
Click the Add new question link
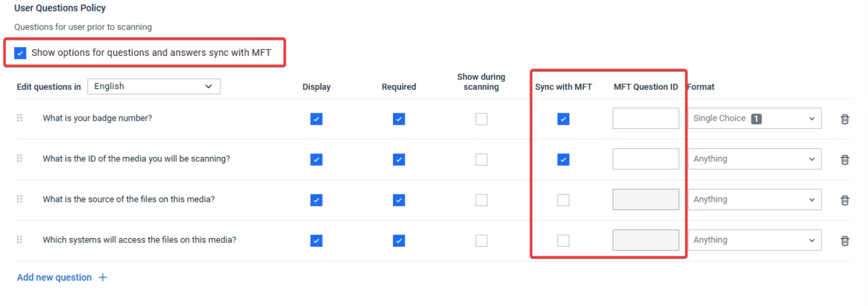coord(54,278)
